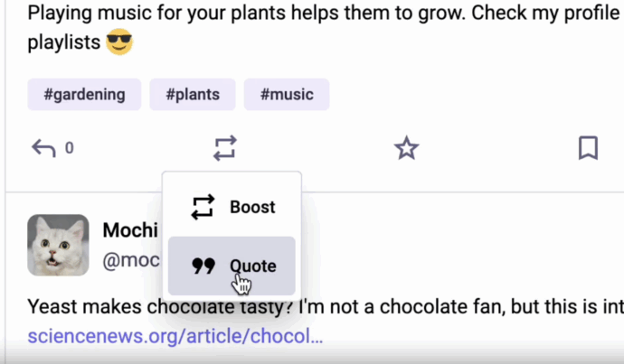This screenshot has height=364, width=624.
Task: Open Mochi's cat avatar
Action: [x=58, y=245]
